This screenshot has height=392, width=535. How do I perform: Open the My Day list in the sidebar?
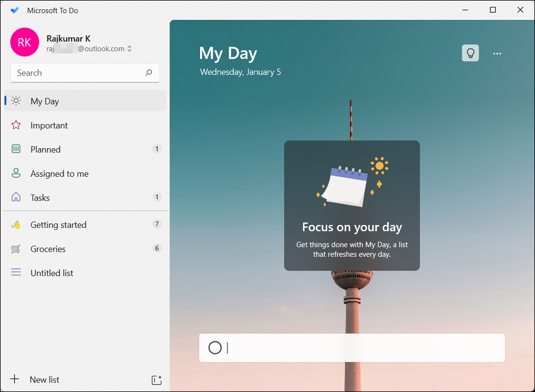pos(85,101)
